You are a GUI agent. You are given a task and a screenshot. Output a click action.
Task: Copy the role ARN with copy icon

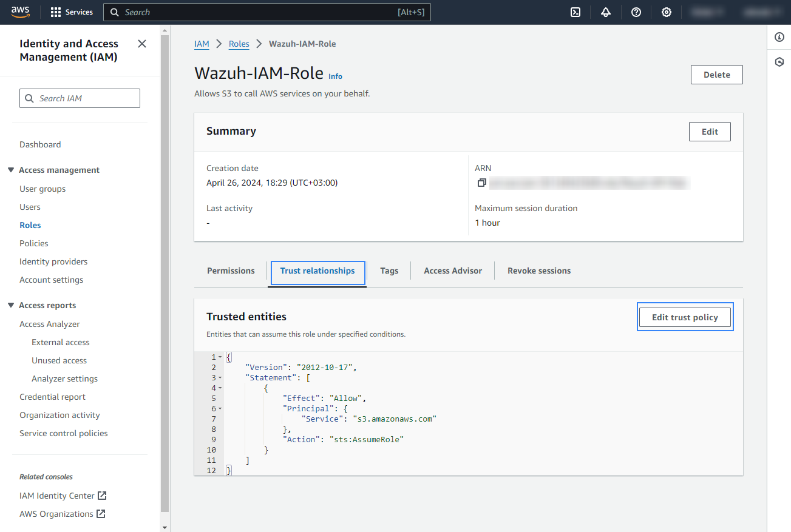[x=482, y=183]
